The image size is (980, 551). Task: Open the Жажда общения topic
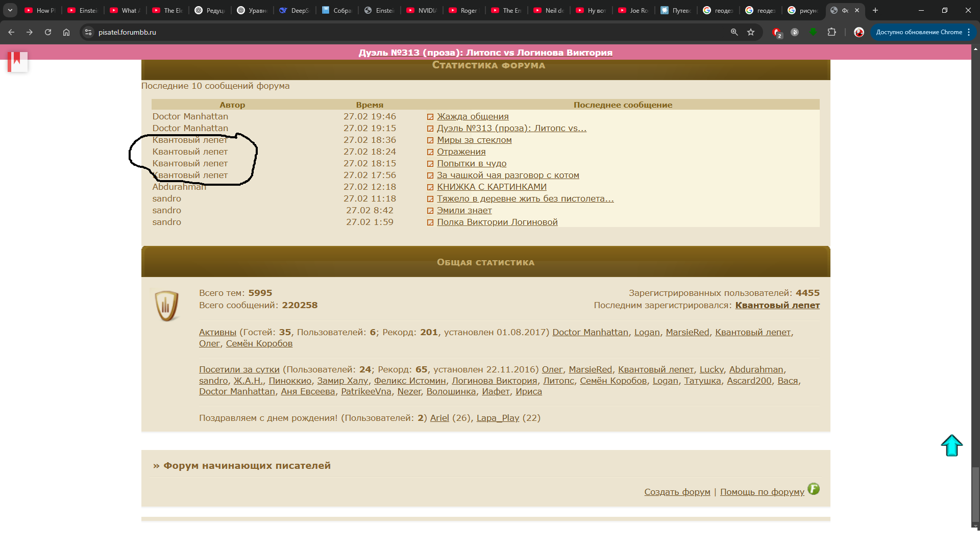[473, 117]
